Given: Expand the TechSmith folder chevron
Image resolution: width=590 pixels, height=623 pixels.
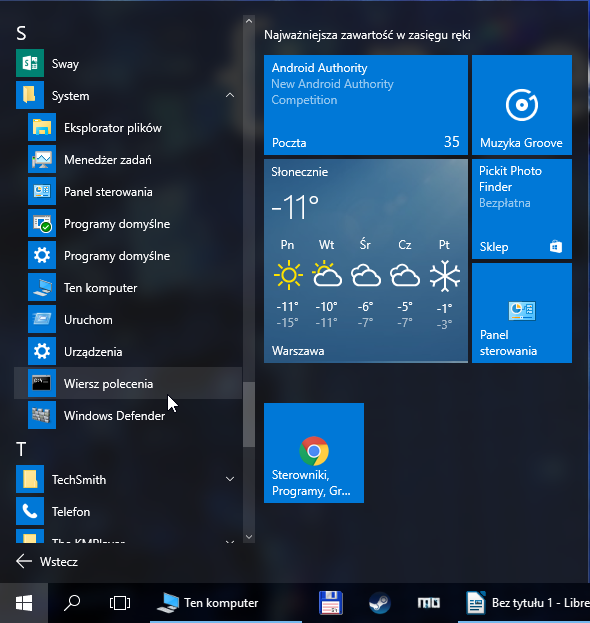Looking at the screenshot, I should 230,479.
